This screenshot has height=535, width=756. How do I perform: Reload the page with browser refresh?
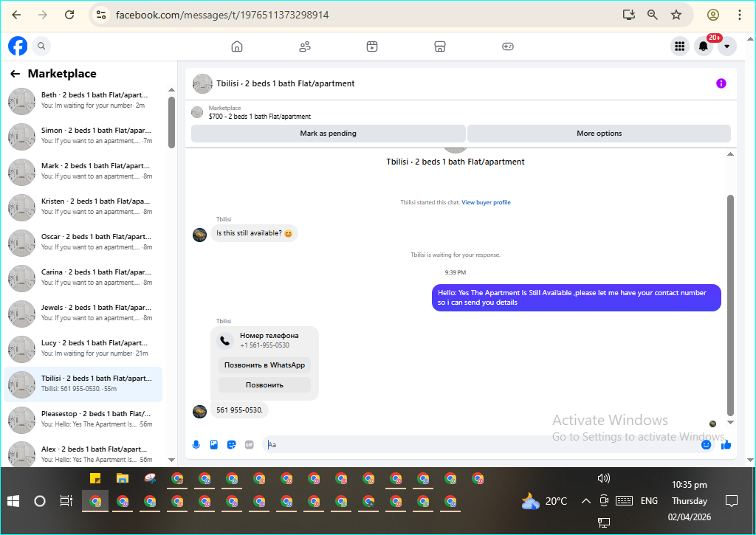coord(69,15)
